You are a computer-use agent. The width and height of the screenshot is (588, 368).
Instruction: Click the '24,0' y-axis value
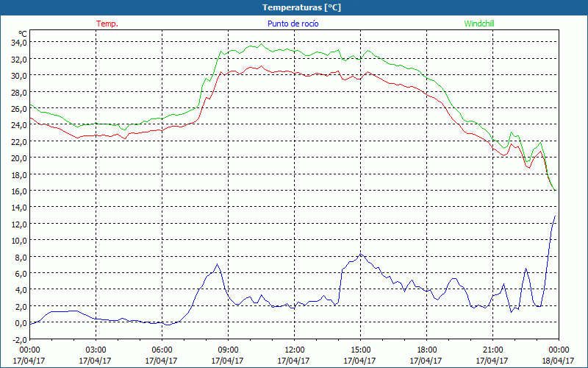click(x=19, y=124)
